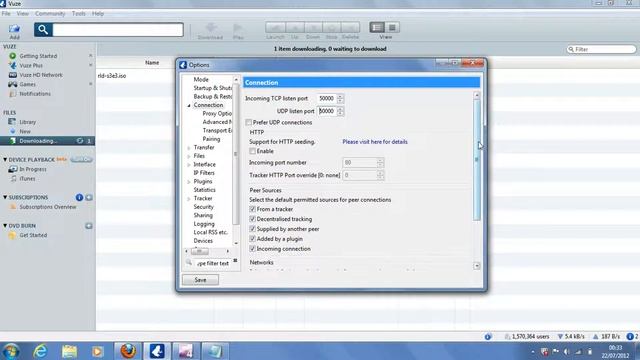
Task: Open Getting Started in sidebar
Action: 38,56
